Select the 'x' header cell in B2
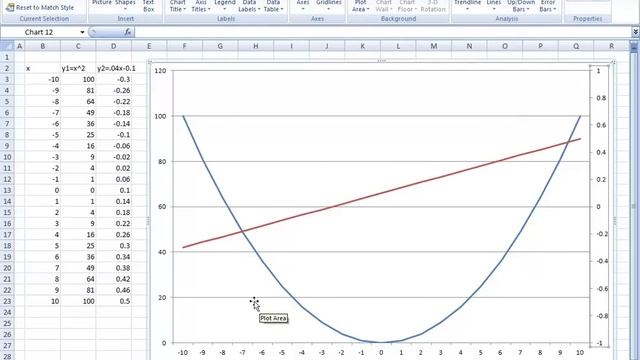 click(42, 68)
